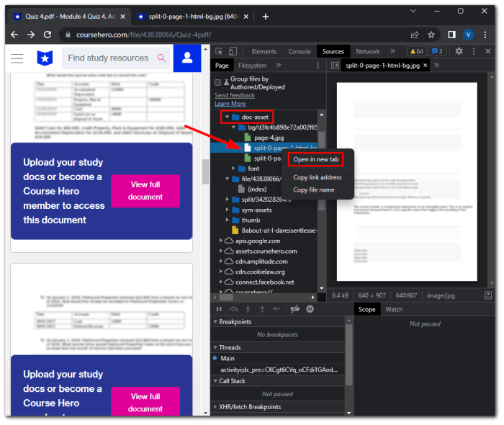Toggle the browser side panel icon

(x=451, y=35)
